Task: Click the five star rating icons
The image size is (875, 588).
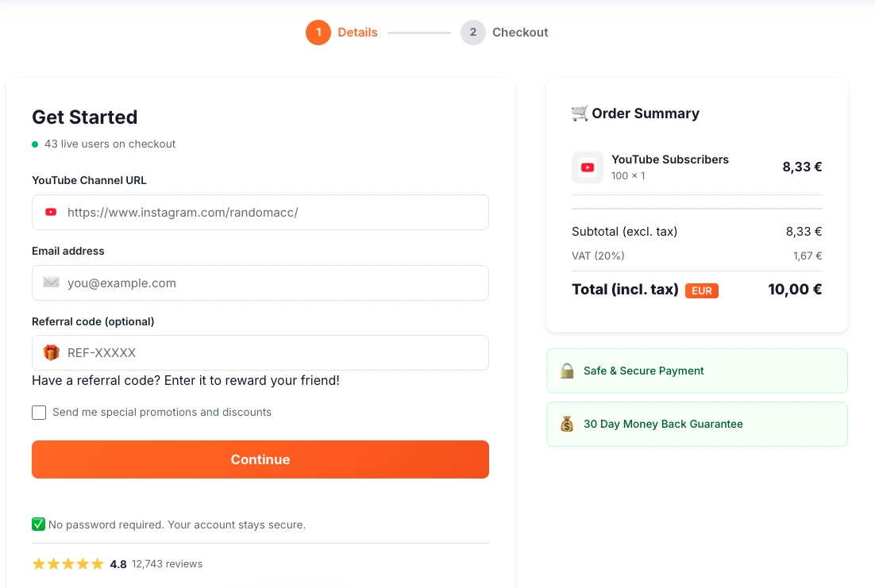Action: coord(68,564)
